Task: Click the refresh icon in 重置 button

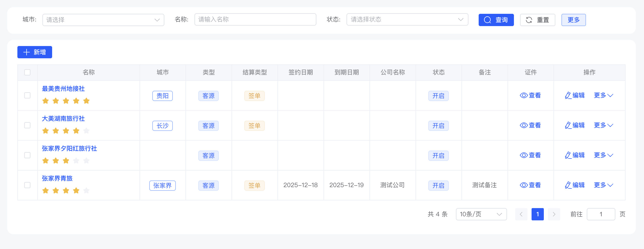Action: pos(529,20)
